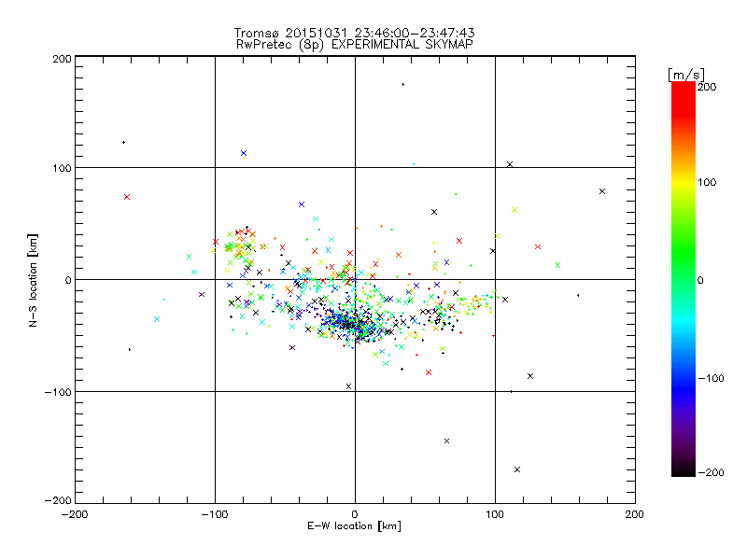The image size is (747, 560).
Task: Click the 'N-S location [km]' axis label
Action: (x=33, y=281)
